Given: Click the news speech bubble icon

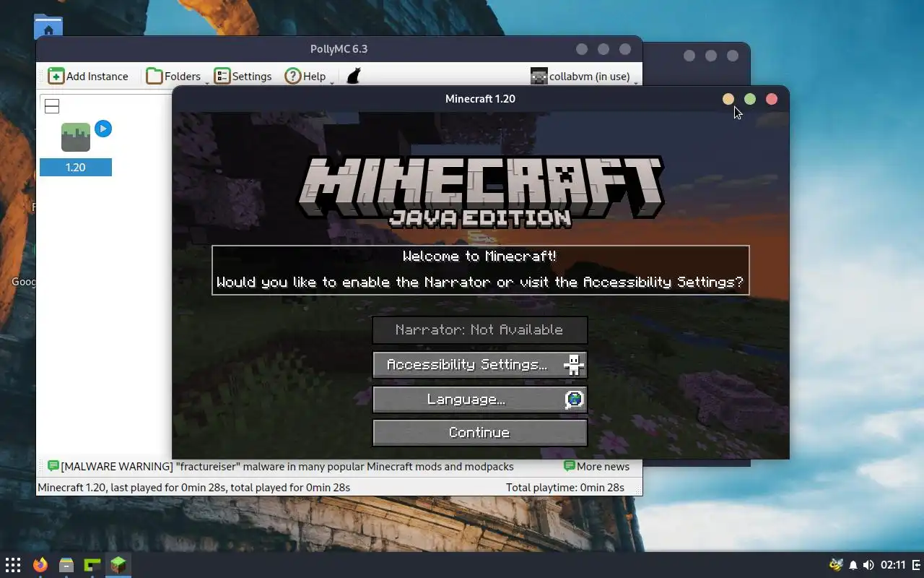Looking at the screenshot, I should (x=53, y=466).
